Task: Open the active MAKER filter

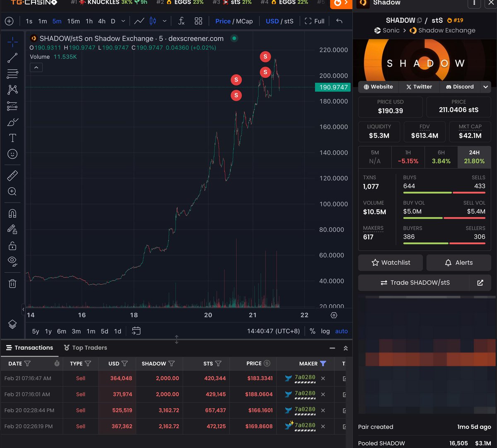Action: click(x=323, y=364)
